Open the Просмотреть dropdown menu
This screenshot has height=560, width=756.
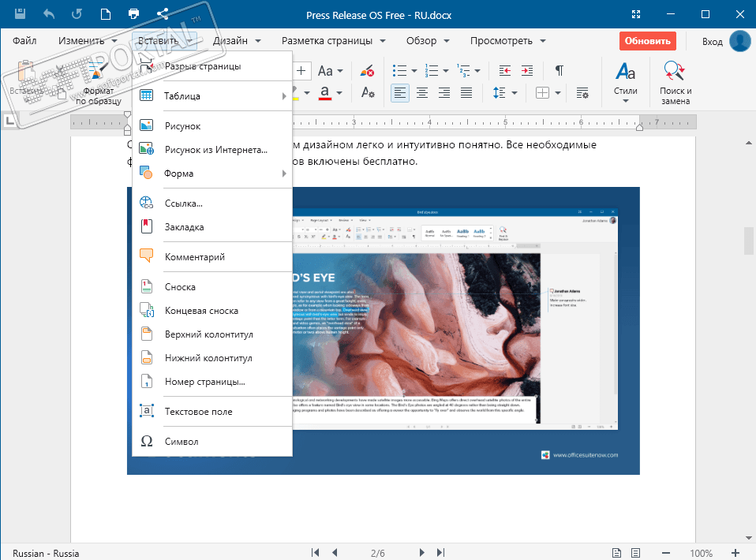tap(507, 40)
